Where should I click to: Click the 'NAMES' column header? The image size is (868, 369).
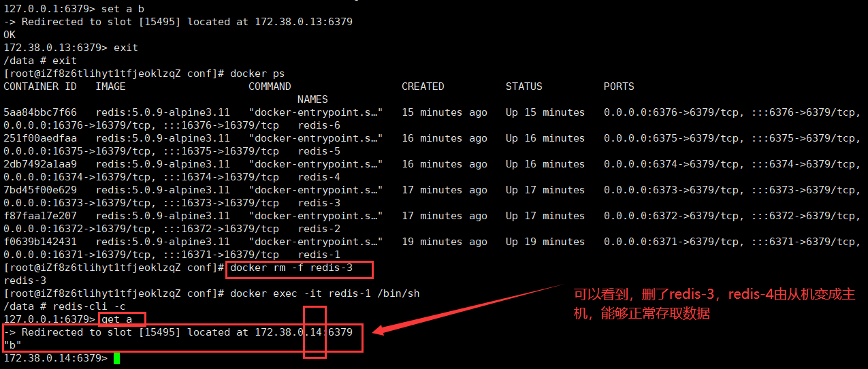point(312,99)
